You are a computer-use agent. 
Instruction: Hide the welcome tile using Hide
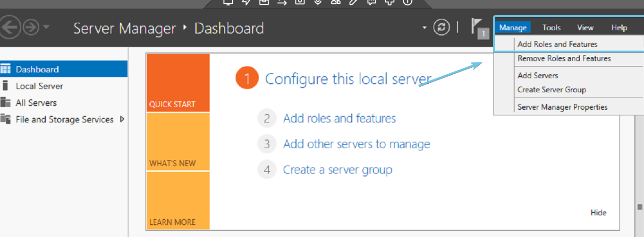pyautogui.click(x=598, y=212)
